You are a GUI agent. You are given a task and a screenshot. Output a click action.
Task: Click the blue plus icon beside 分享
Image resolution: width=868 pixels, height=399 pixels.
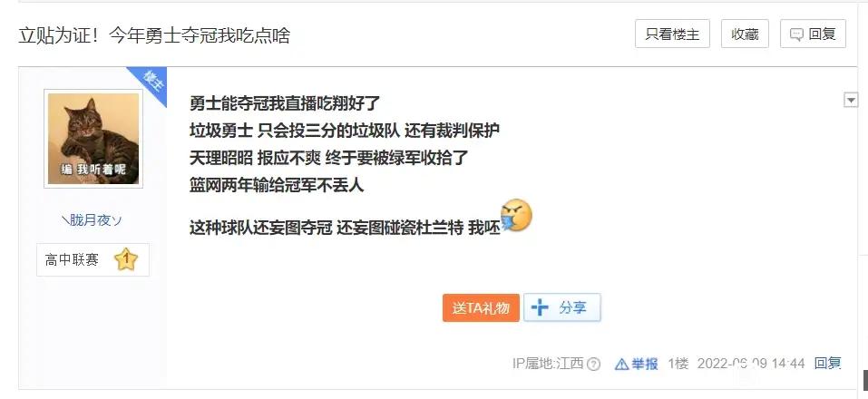click(540, 307)
